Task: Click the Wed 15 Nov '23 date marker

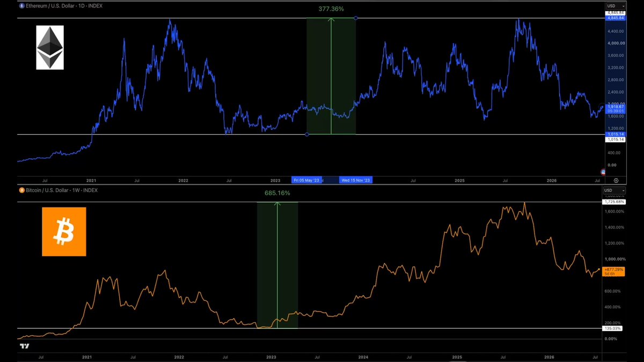Action: (356, 180)
